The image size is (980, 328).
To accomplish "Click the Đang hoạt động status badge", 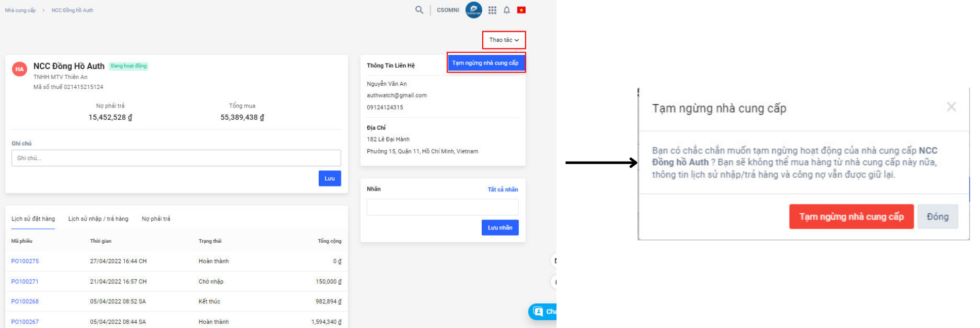I will (x=128, y=66).
